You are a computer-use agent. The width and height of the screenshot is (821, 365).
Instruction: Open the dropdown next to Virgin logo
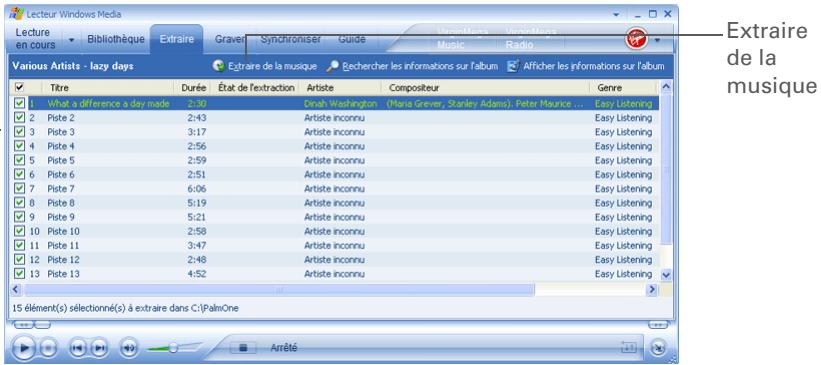tap(657, 39)
